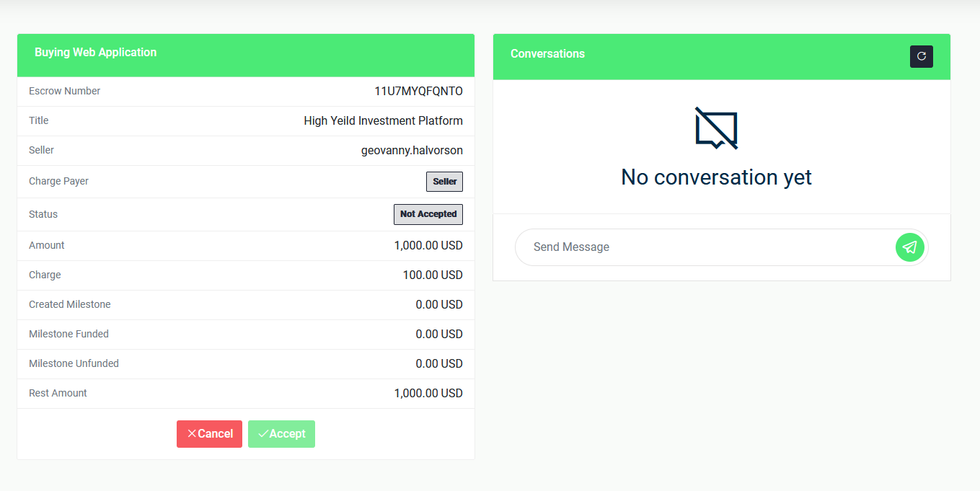Click the Milestone Funded value

439,335
